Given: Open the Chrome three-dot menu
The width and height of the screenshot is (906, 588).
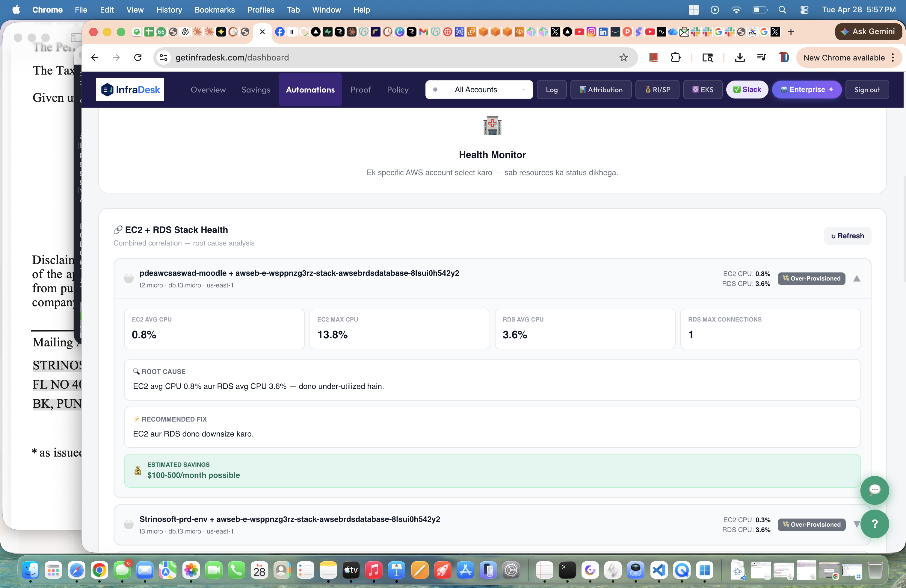Looking at the screenshot, I should point(893,57).
